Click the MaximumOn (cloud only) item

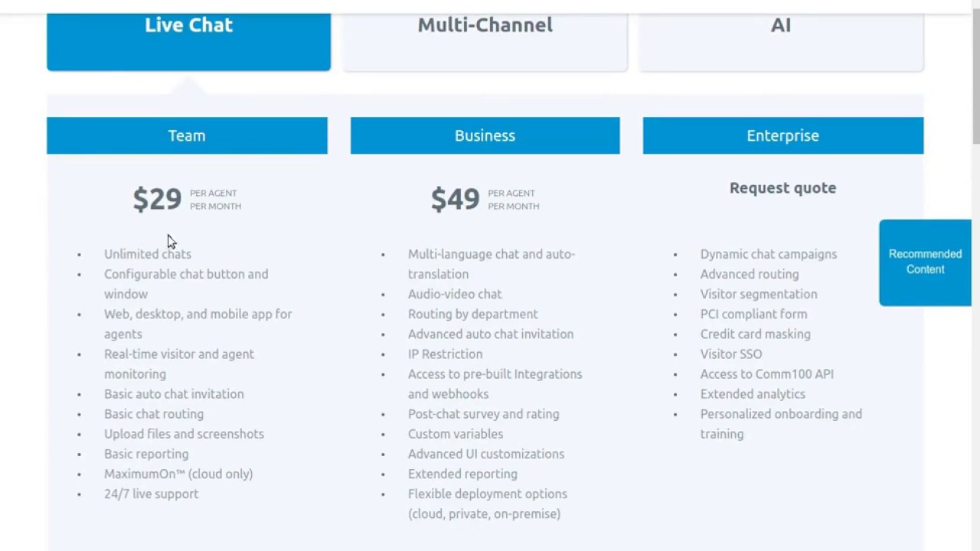coord(178,474)
